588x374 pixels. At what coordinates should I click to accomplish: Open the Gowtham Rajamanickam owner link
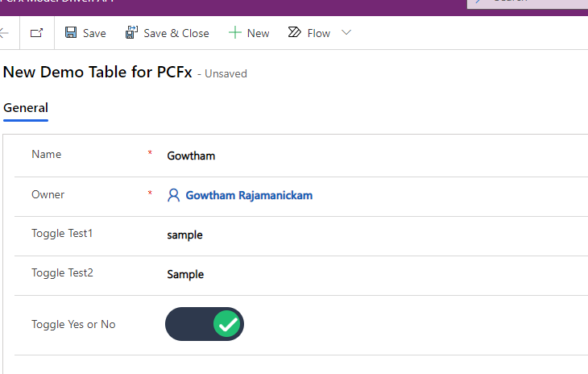249,195
